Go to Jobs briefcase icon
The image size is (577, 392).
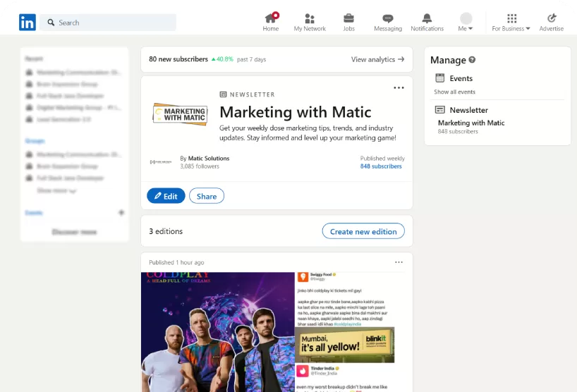point(348,22)
